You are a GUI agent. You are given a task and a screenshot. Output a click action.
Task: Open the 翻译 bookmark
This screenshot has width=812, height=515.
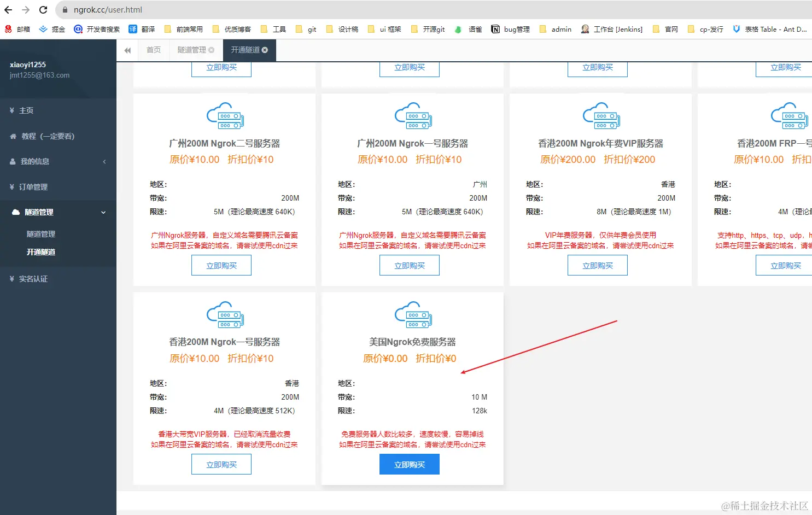click(142, 29)
